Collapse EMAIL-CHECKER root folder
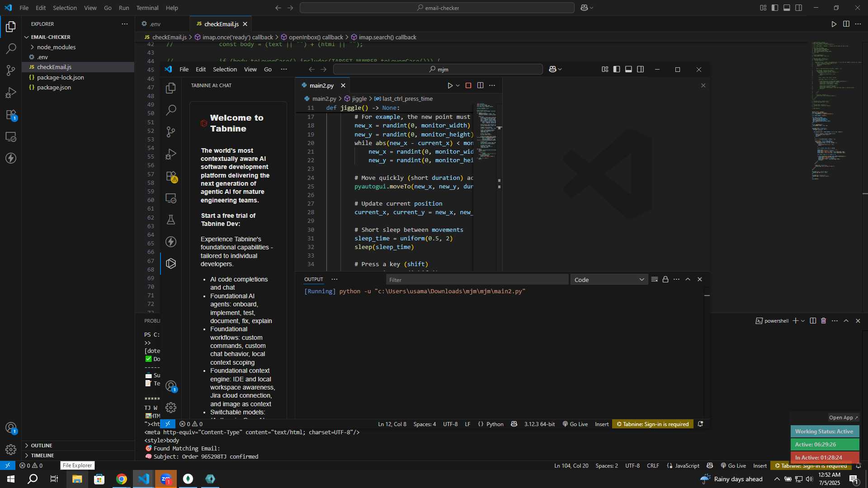This screenshot has height=488, width=868. [50, 37]
